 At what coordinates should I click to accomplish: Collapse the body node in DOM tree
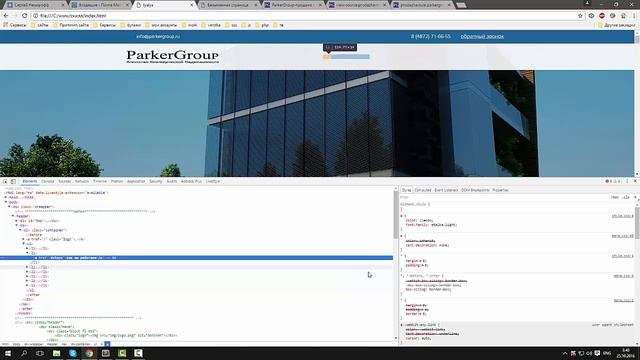(x=6, y=202)
